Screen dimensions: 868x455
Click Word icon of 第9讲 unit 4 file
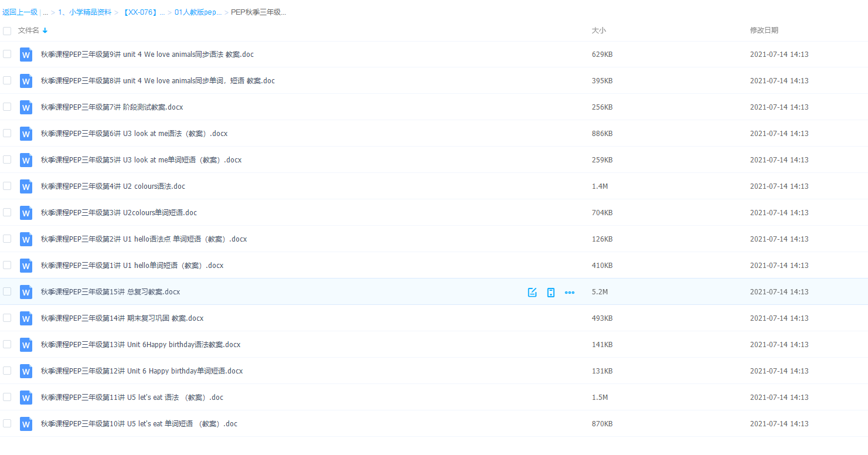(x=26, y=55)
